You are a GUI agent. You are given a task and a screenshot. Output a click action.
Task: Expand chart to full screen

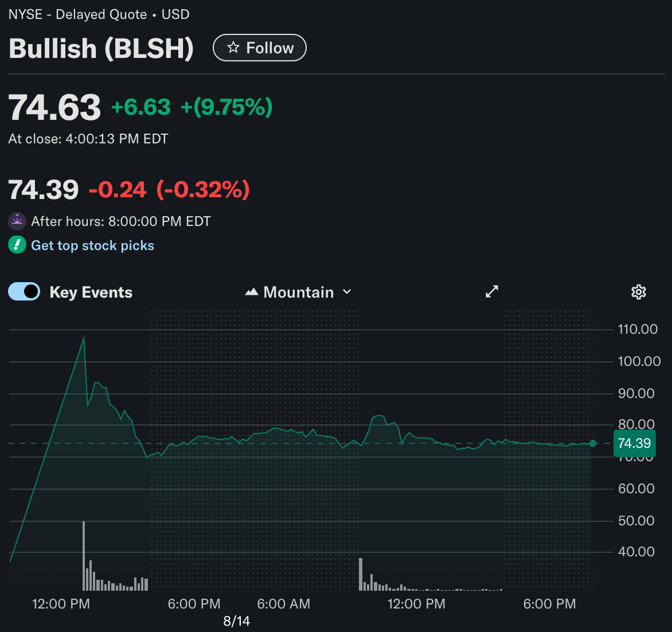(491, 291)
